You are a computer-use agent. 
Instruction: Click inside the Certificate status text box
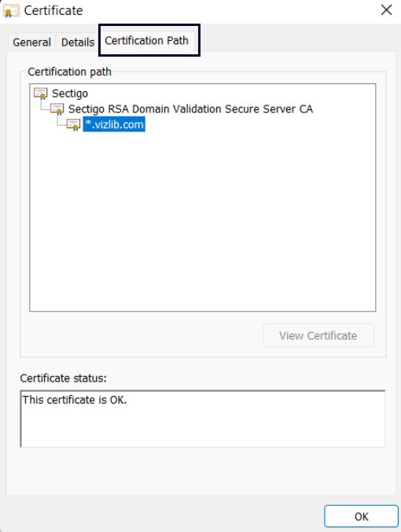coord(203,419)
